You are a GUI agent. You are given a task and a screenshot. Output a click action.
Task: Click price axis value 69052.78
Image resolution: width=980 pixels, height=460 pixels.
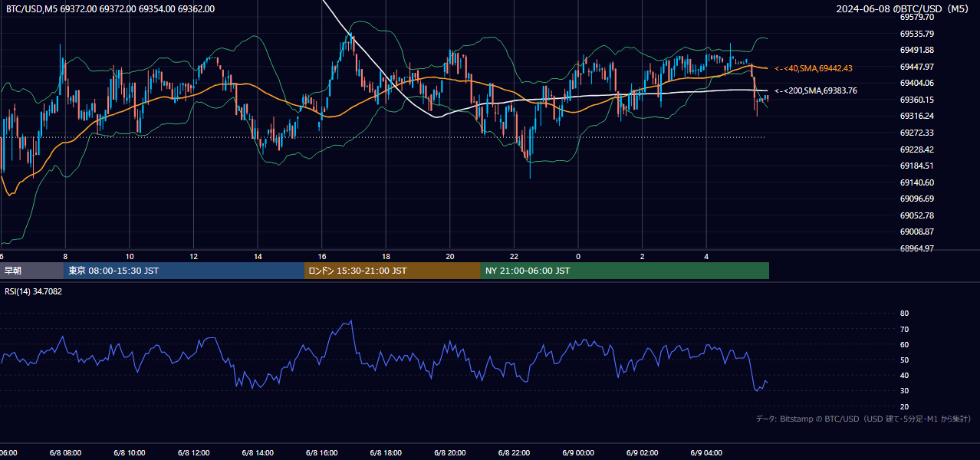pyautogui.click(x=917, y=215)
